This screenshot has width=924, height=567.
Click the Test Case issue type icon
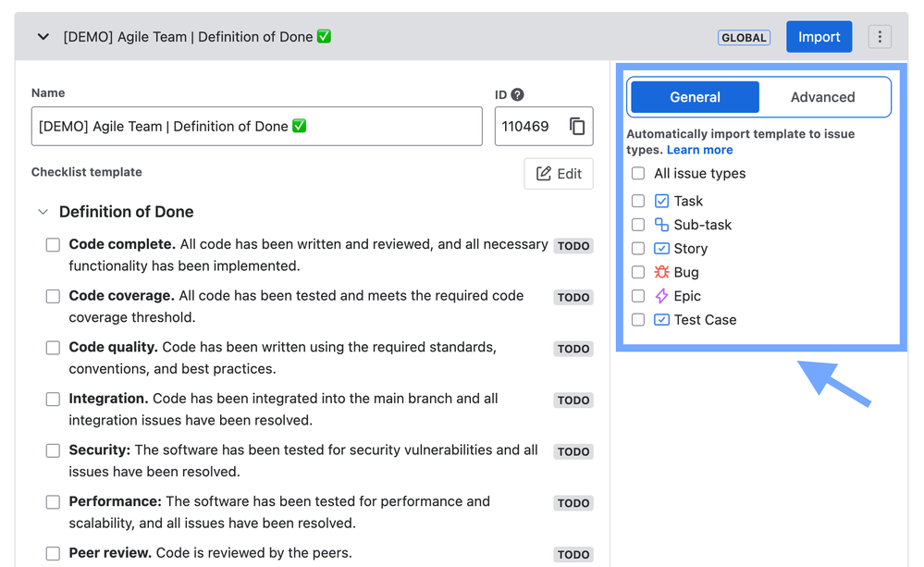tap(661, 319)
